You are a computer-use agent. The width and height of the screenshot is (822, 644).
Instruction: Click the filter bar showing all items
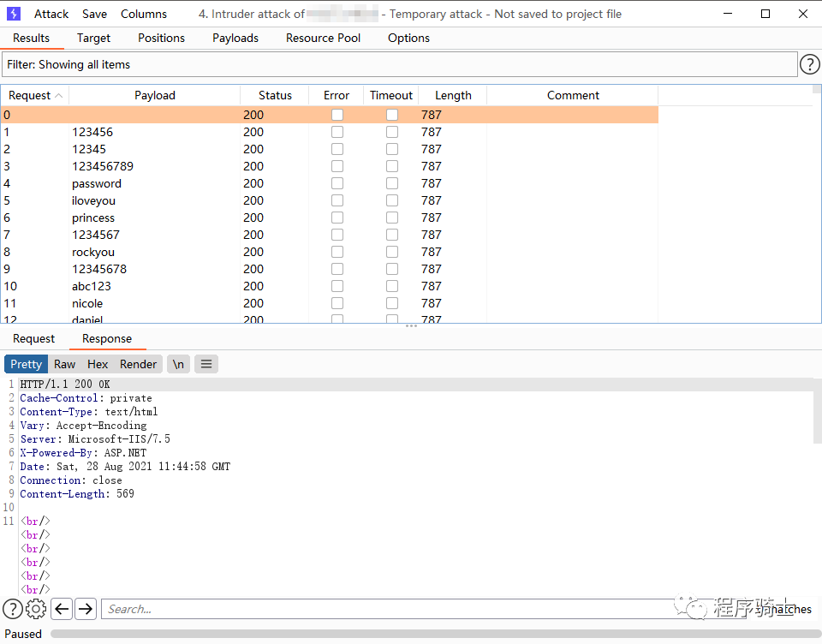(x=399, y=64)
